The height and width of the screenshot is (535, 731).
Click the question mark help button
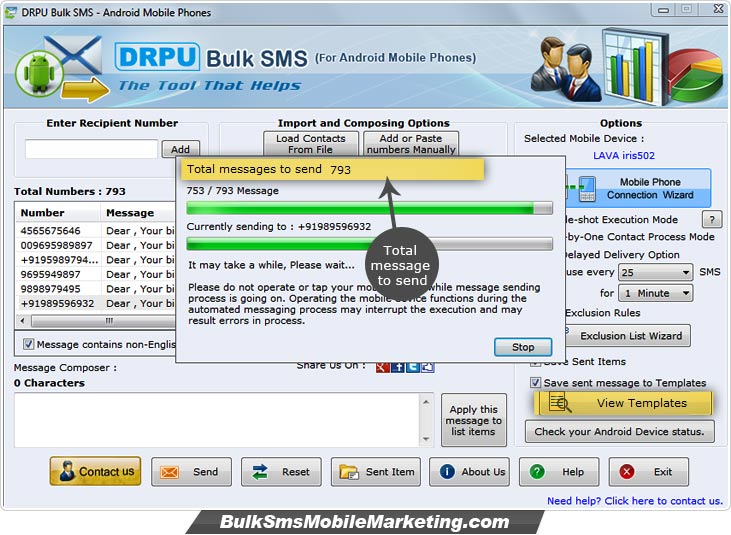[712, 219]
